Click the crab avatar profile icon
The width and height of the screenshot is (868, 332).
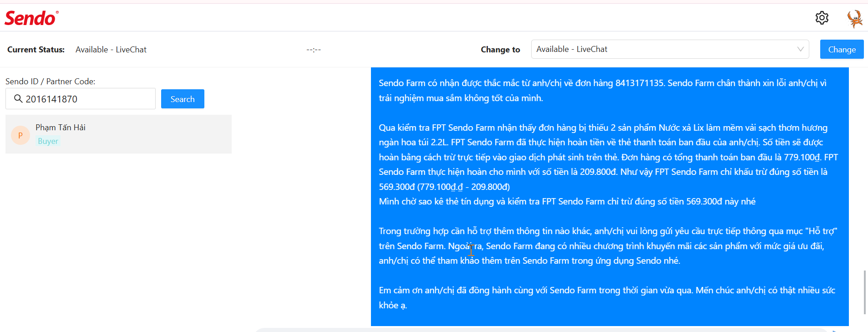coord(854,19)
